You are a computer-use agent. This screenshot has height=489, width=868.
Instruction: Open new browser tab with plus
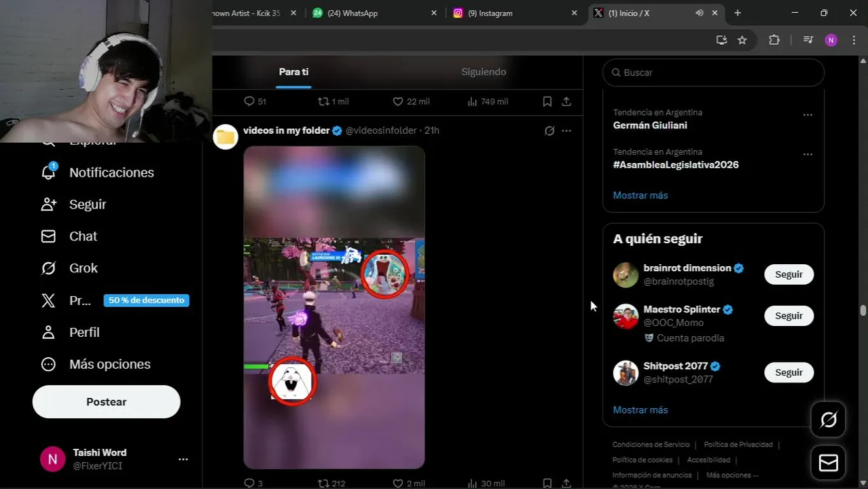click(738, 13)
